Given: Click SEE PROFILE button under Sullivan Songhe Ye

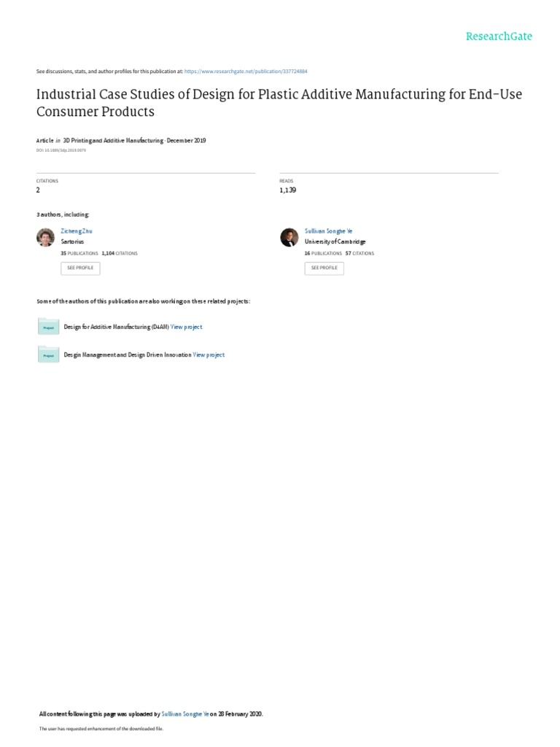Looking at the screenshot, I should pyautogui.click(x=324, y=268).
